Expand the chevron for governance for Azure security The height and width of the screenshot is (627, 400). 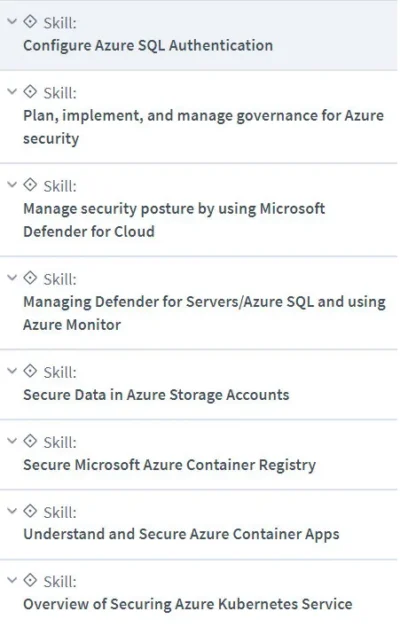[x=12, y=92]
